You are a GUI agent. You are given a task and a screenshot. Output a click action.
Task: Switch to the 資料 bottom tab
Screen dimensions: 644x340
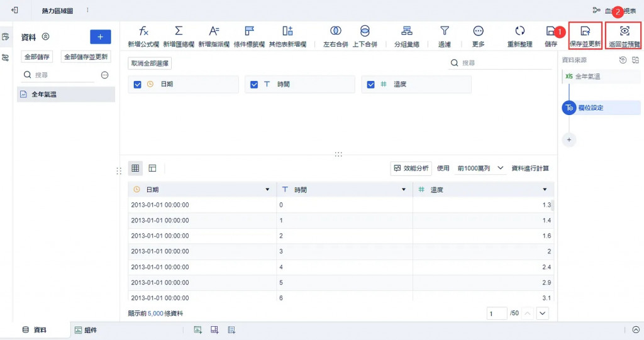[x=35, y=330]
